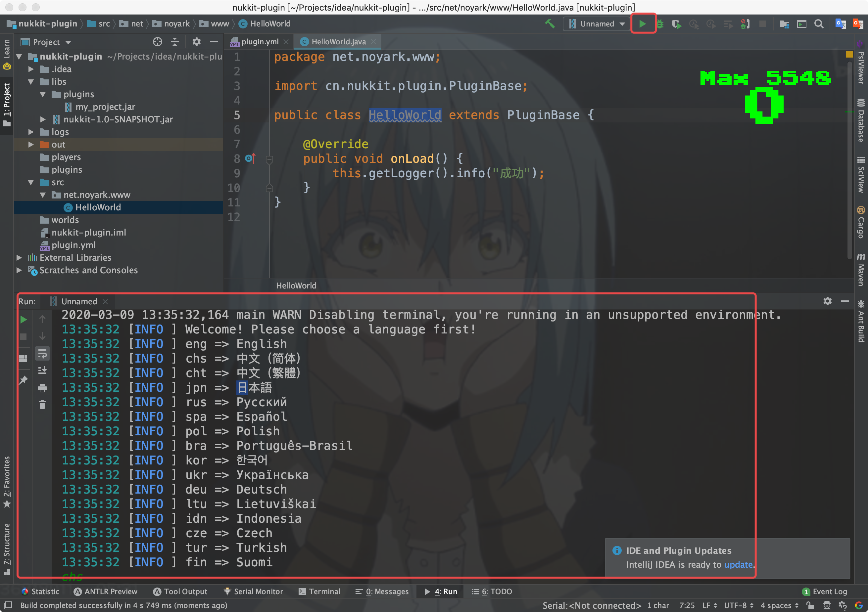Viewport: 868px width, 612px height.
Task: Click the update link in notification
Action: [x=738, y=564]
